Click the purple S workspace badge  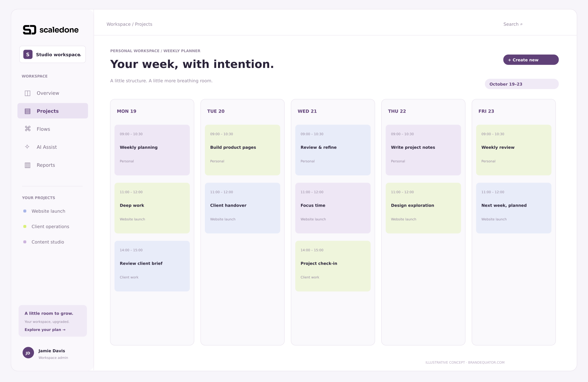pyautogui.click(x=28, y=54)
